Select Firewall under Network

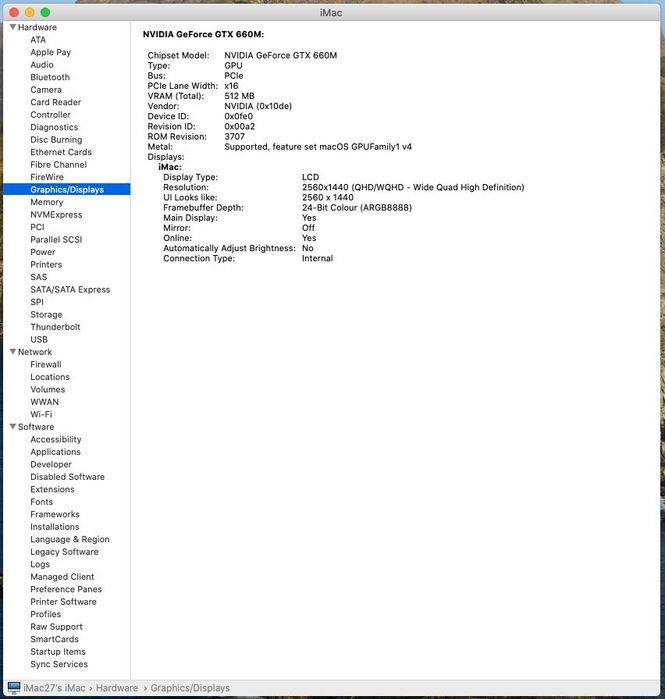point(46,364)
